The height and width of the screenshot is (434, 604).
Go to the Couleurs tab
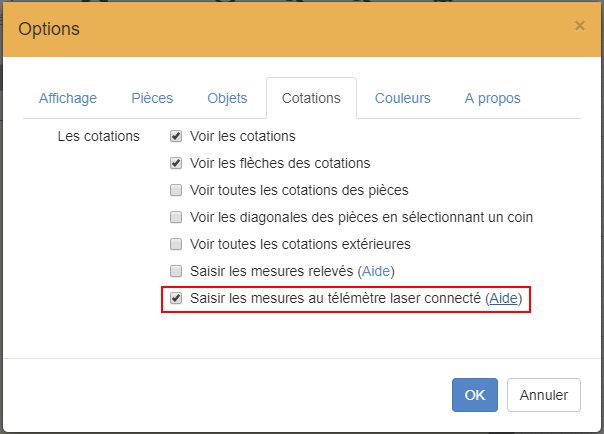click(x=403, y=98)
